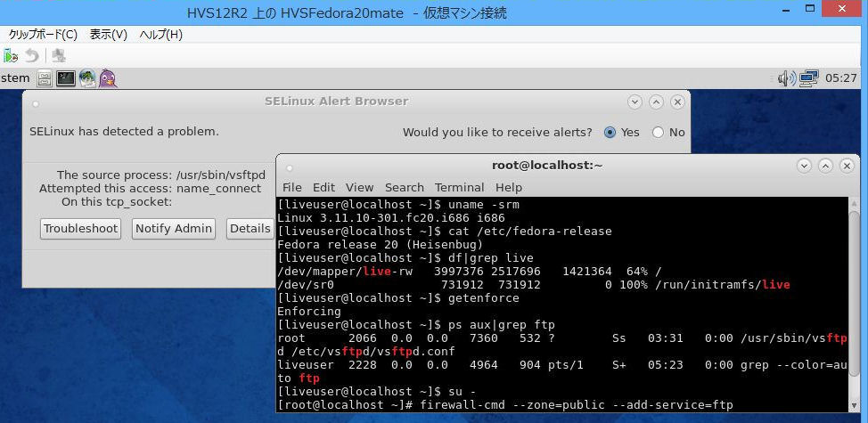
Task: Open the terminal Search menu
Action: pyautogui.click(x=405, y=187)
